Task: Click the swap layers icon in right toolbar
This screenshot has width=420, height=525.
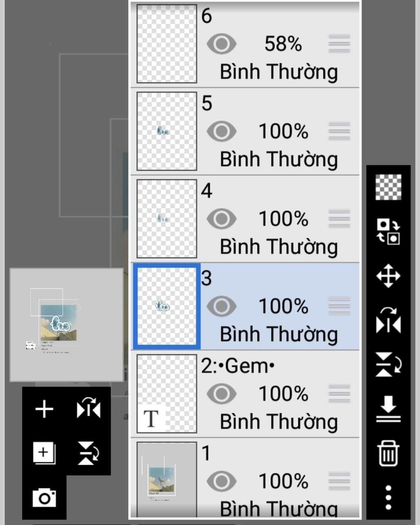Action: 388,231
